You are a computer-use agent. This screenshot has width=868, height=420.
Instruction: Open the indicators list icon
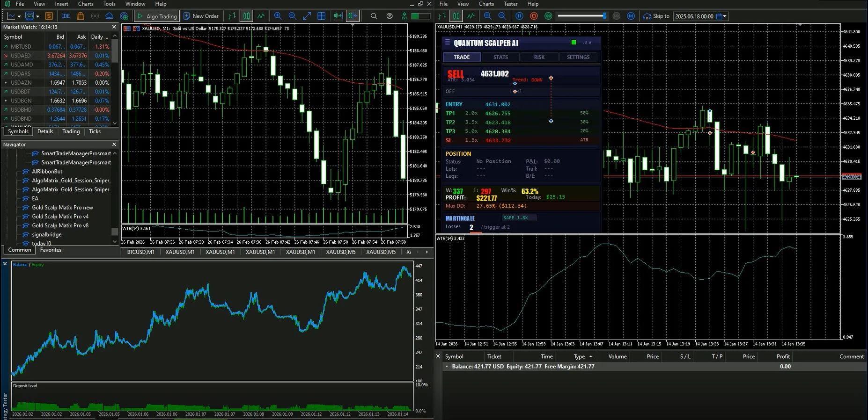click(x=29, y=16)
